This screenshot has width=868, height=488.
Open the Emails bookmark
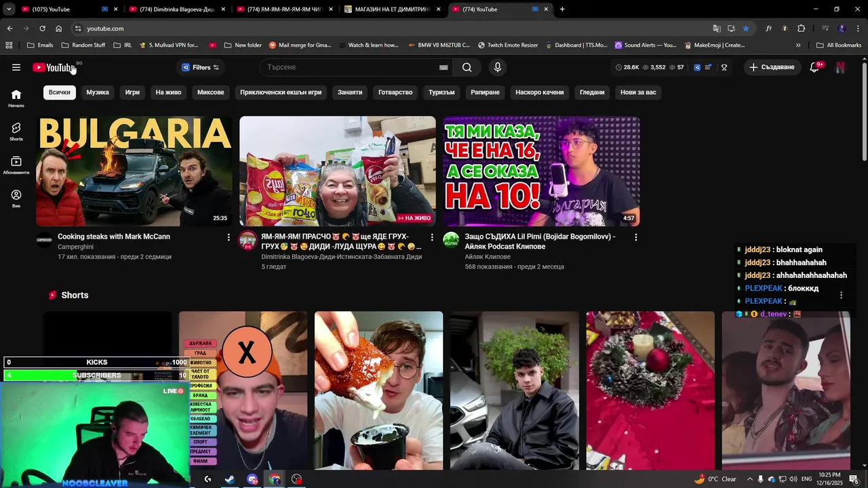coord(40,45)
